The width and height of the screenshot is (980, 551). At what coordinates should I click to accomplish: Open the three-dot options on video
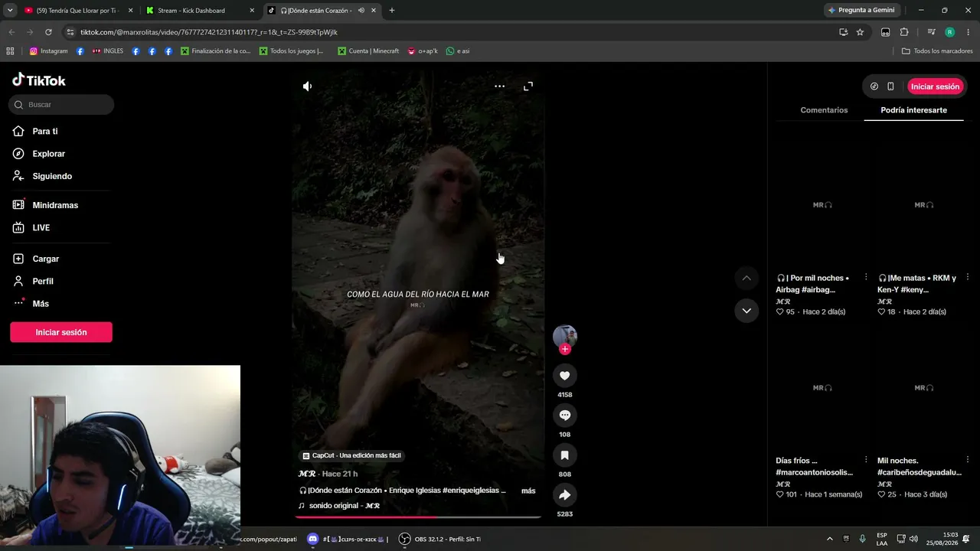click(x=499, y=86)
